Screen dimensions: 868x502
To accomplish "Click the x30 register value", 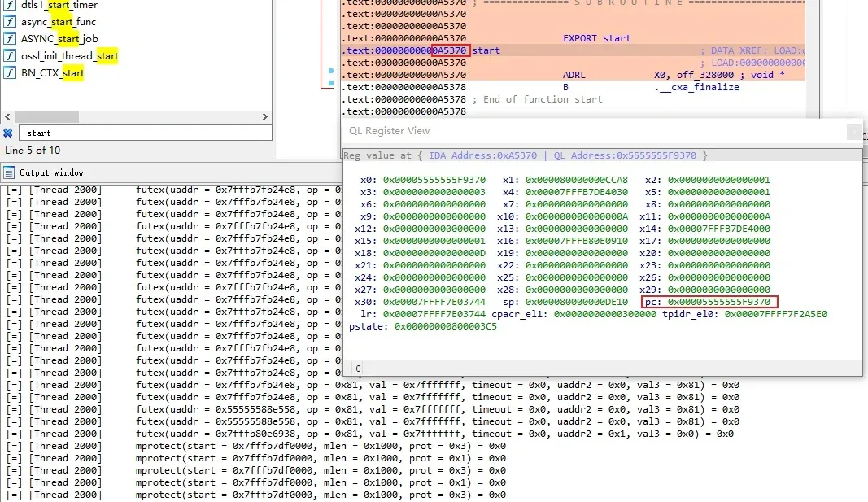I will coord(434,302).
